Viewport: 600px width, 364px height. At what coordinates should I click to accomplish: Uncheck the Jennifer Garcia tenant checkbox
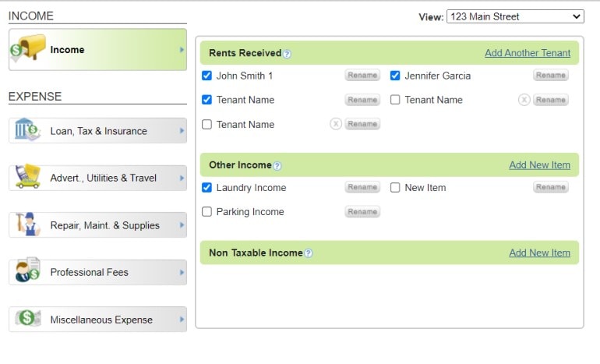(395, 76)
